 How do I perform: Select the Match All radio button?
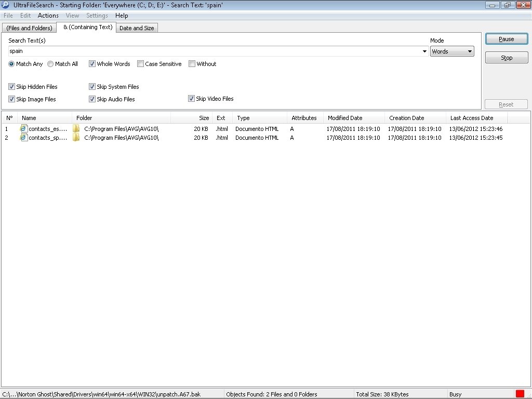[x=50, y=64]
